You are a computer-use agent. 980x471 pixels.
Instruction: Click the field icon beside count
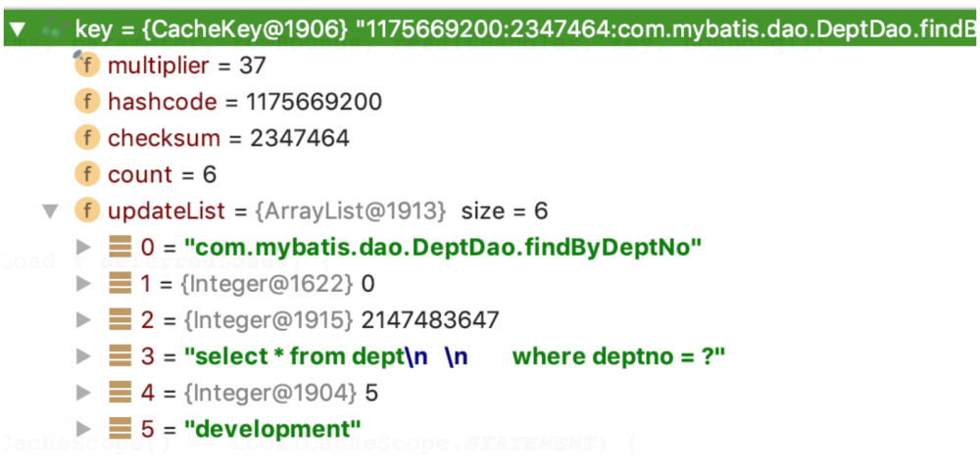tap(87, 174)
